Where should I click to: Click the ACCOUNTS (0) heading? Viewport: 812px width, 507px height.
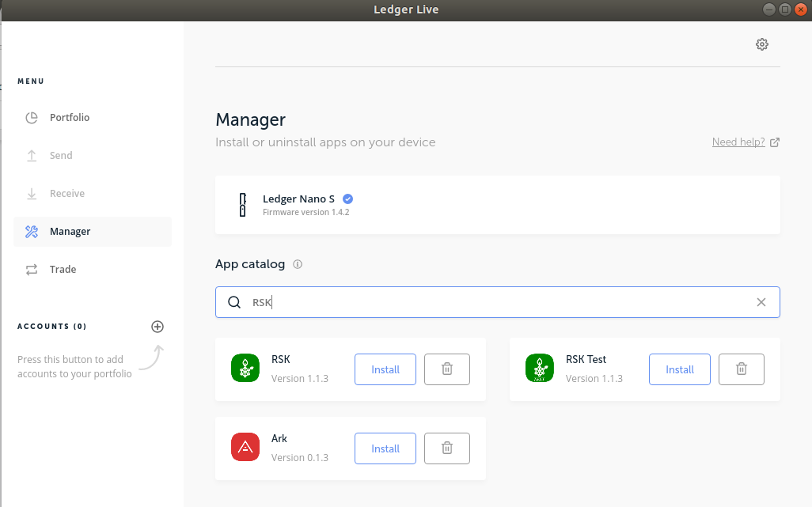[x=51, y=327]
